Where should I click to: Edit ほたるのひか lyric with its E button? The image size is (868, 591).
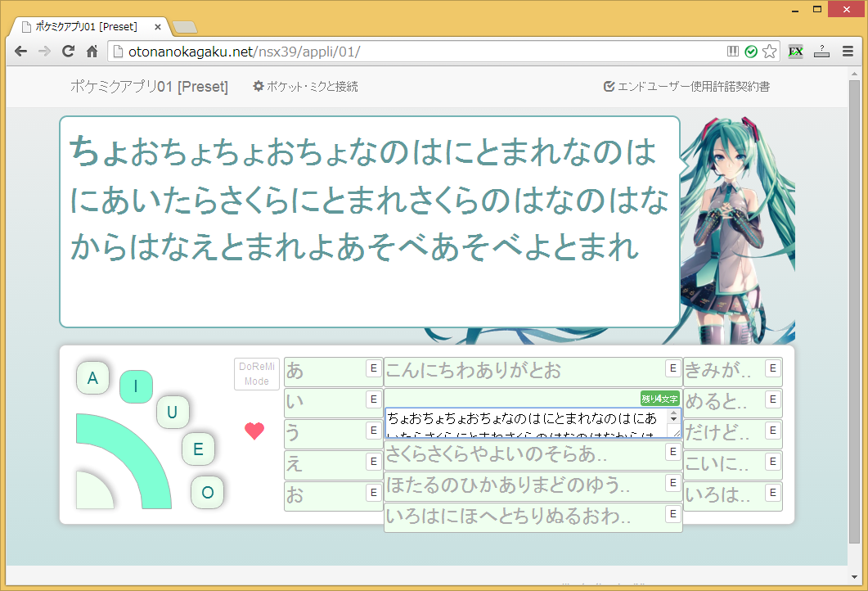click(673, 483)
